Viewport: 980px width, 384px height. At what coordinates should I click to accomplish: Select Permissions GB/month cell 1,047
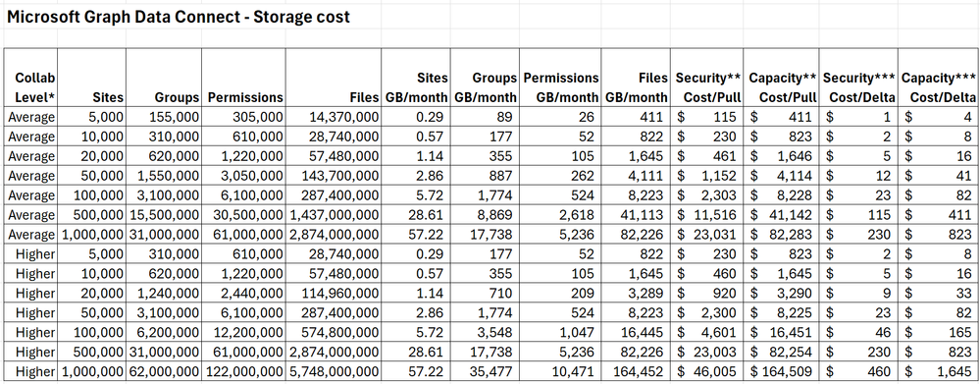coord(560,333)
